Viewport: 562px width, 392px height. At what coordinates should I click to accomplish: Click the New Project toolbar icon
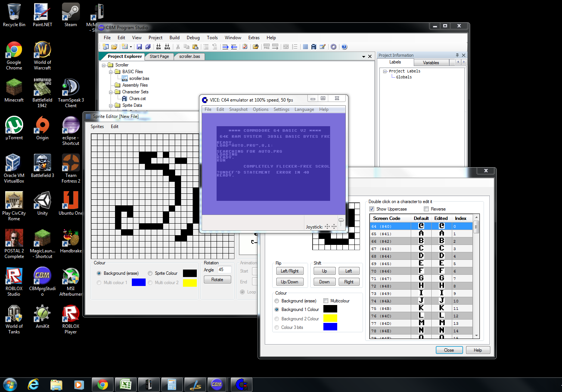point(106,47)
